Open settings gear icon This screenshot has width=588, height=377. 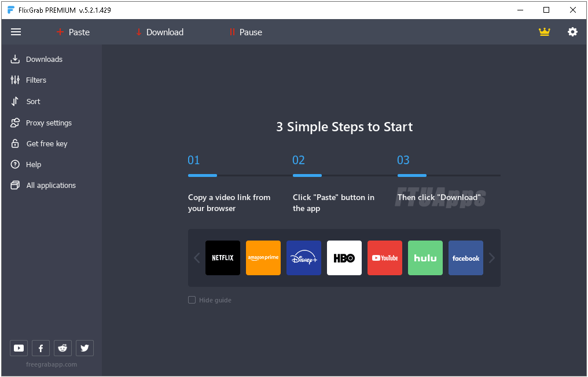(x=572, y=32)
